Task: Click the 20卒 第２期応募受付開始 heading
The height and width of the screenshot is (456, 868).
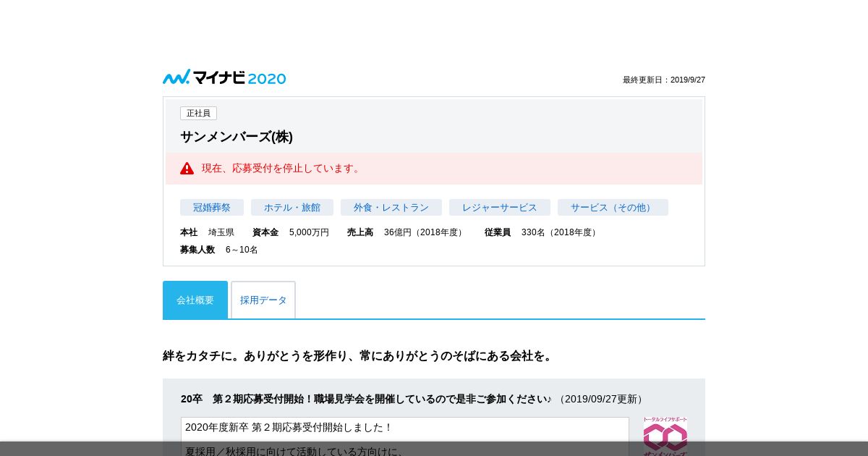Action: click(366, 399)
